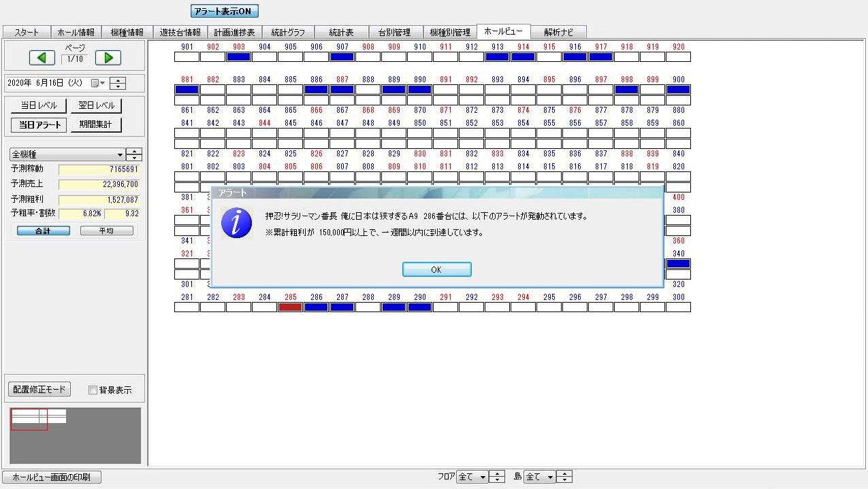Enable the 背景表示 checkbox
868x489 pixels.
click(x=94, y=390)
